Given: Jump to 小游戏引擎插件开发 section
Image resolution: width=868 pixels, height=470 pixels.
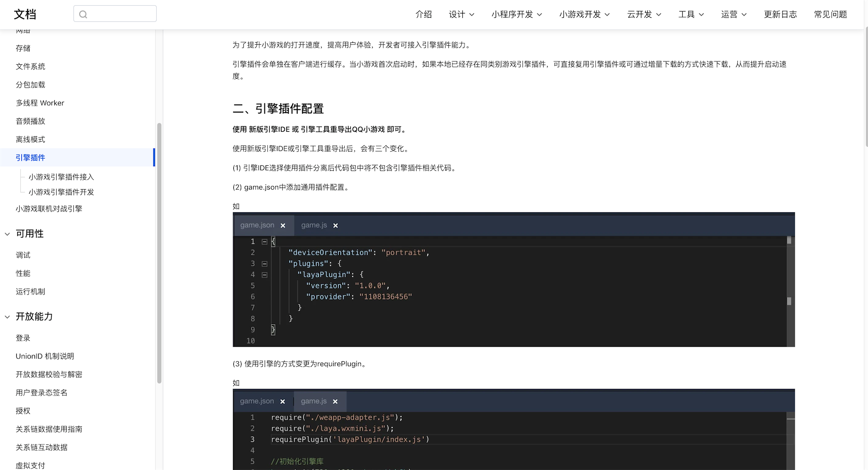Looking at the screenshot, I should click(61, 192).
